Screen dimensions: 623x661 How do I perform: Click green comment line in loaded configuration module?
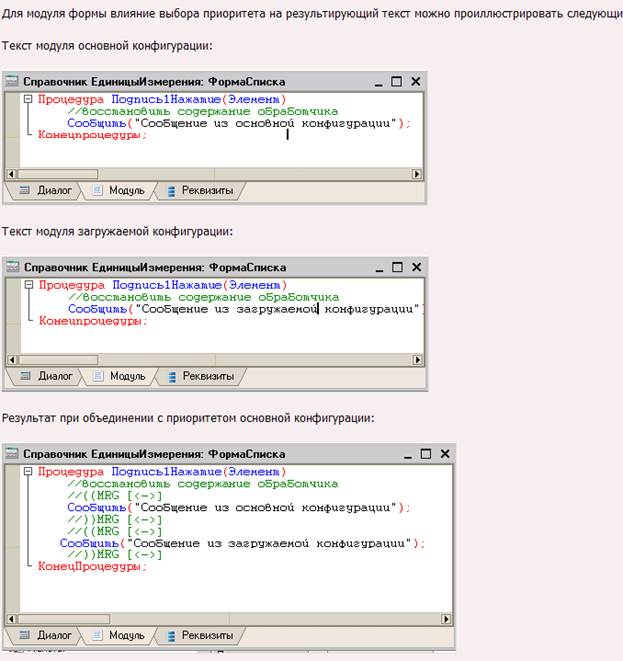click(203, 297)
